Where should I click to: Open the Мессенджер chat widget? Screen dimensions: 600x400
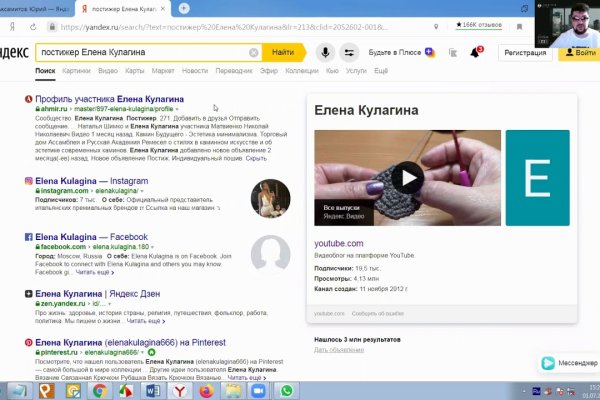click(570, 364)
